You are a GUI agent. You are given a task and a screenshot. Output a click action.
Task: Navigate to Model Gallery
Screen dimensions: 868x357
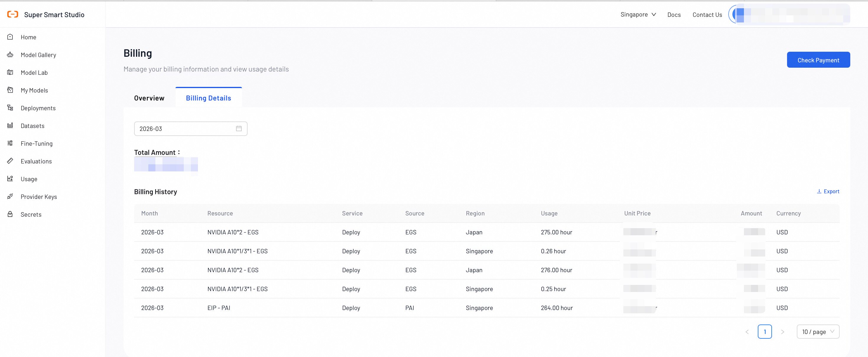click(38, 55)
